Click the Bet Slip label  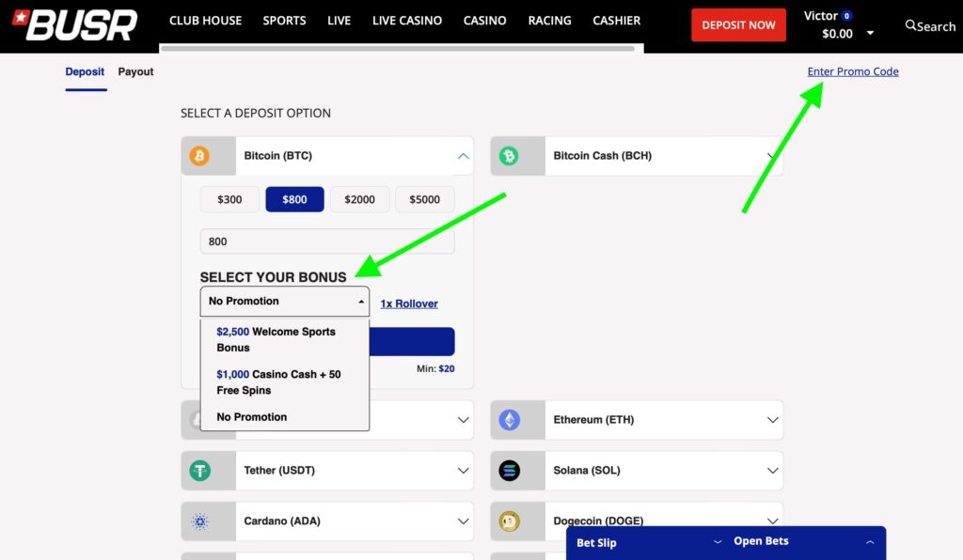click(596, 543)
